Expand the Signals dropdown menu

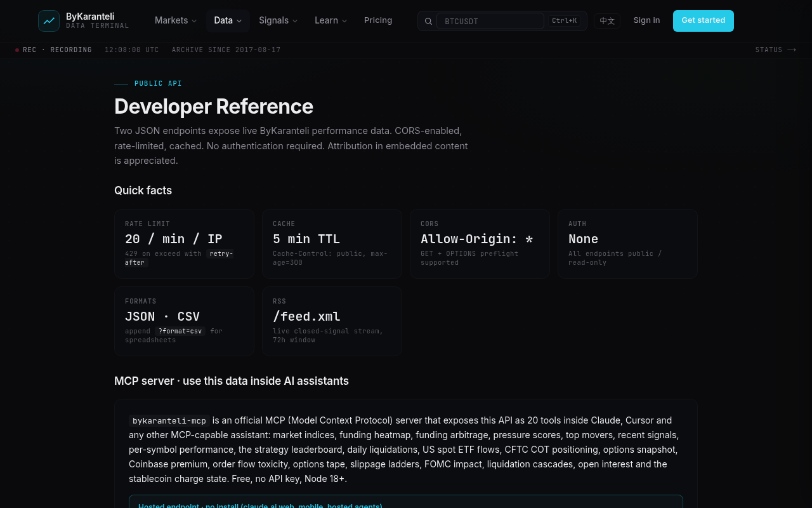click(x=278, y=20)
